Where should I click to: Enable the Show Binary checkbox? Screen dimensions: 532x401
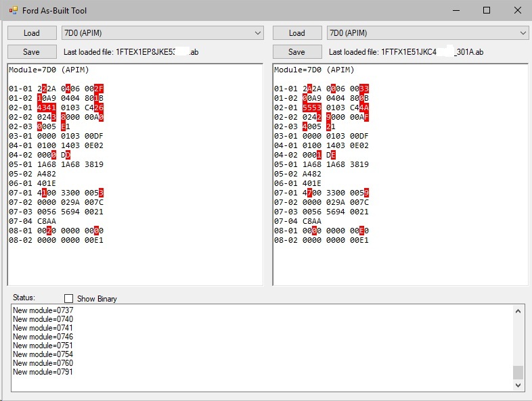[x=68, y=299]
